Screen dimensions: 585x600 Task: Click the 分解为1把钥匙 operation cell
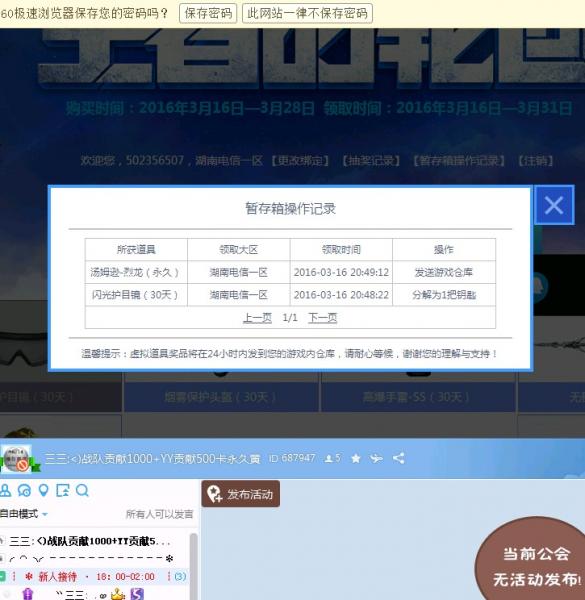[x=444, y=295]
